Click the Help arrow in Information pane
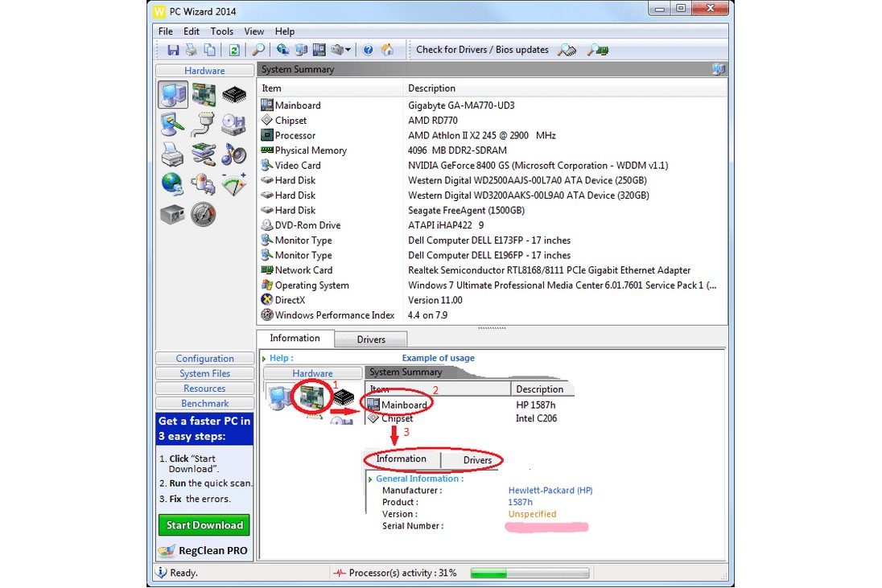The width and height of the screenshot is (882, 588). point(264,358)
